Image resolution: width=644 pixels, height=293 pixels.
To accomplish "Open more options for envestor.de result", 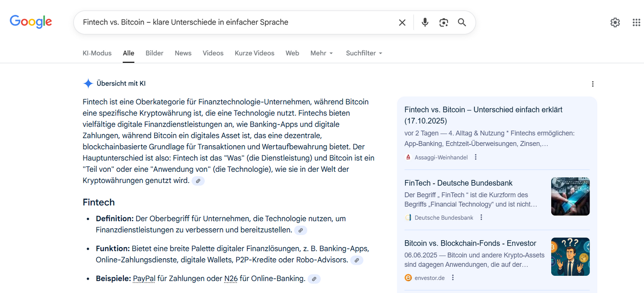I will [453, 278].
